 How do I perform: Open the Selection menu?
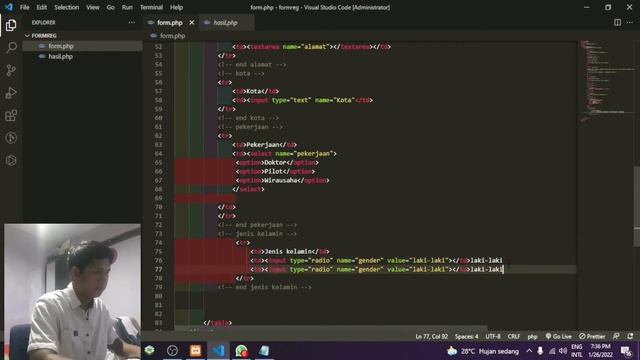67,7
